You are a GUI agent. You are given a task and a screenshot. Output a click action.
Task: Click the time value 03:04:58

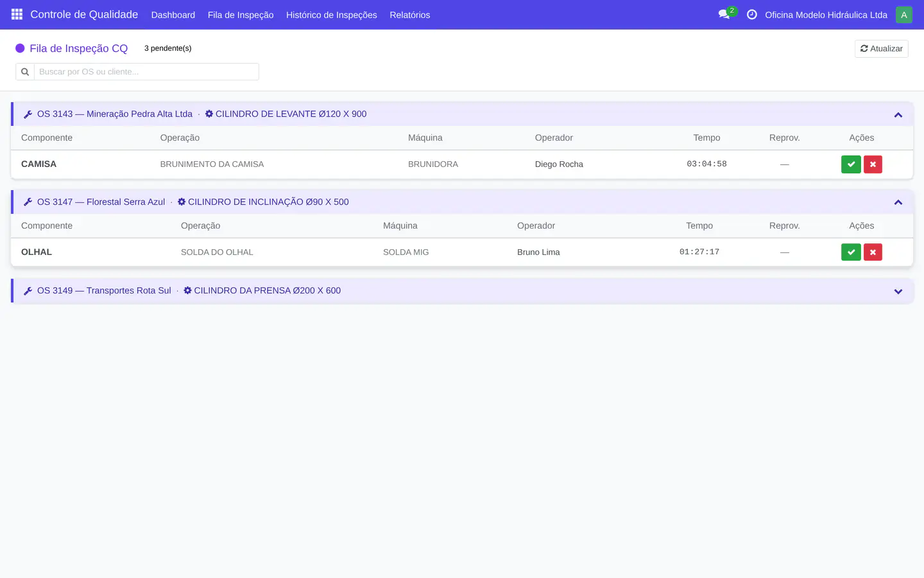(x=707, y=164)
